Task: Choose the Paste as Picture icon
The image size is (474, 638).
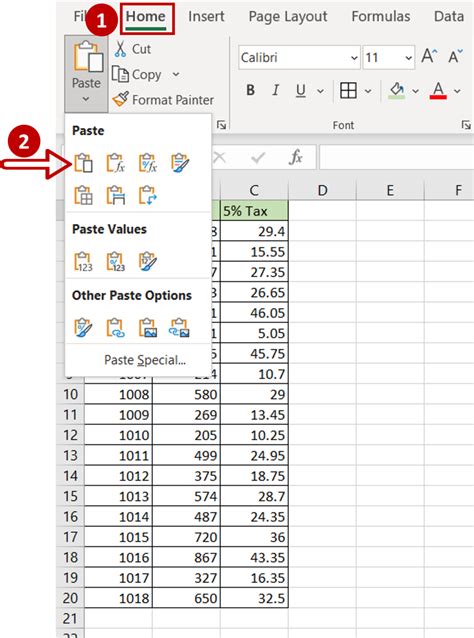Action: coord(148,328)
